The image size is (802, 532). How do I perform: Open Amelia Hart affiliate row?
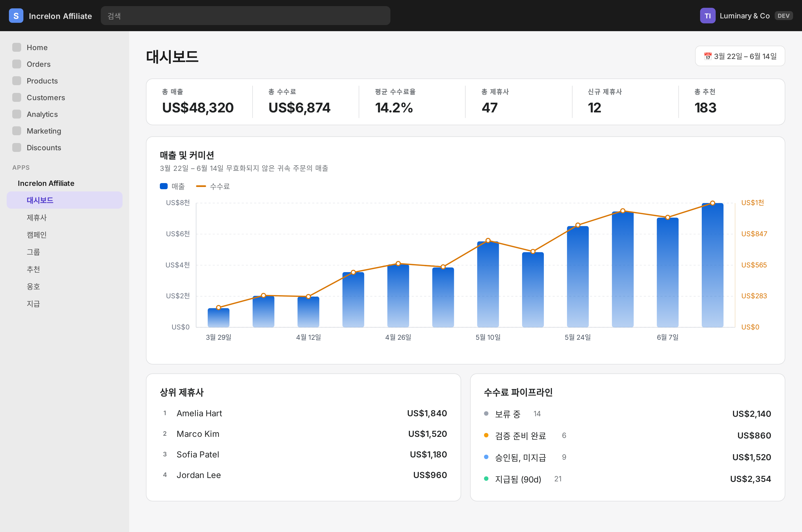[303, 413]
